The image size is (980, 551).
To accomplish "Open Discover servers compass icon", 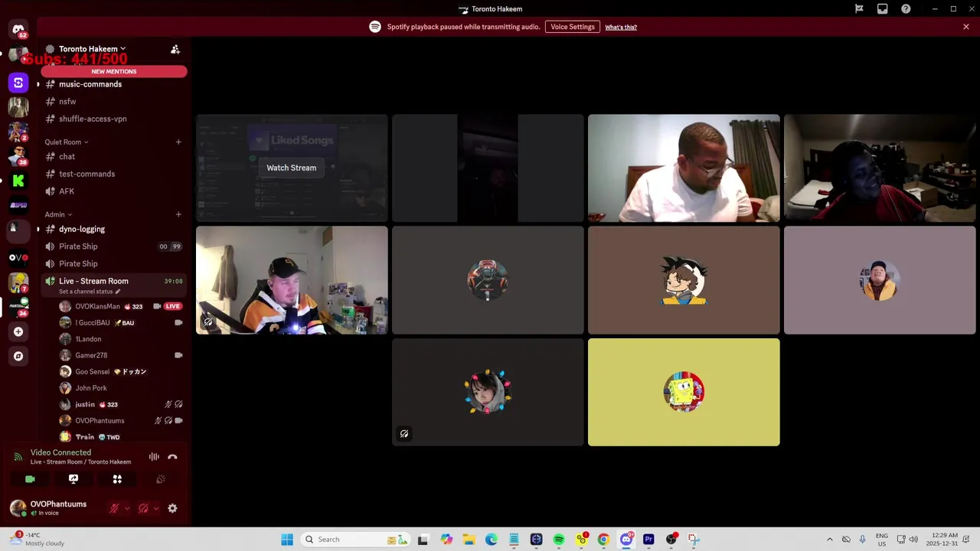I will [x=18, y=356].
